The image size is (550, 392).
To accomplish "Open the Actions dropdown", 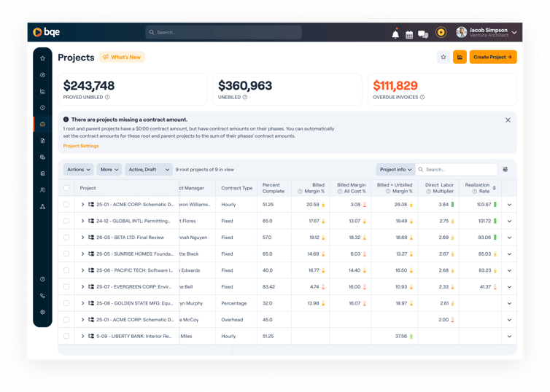I will 79,170.
